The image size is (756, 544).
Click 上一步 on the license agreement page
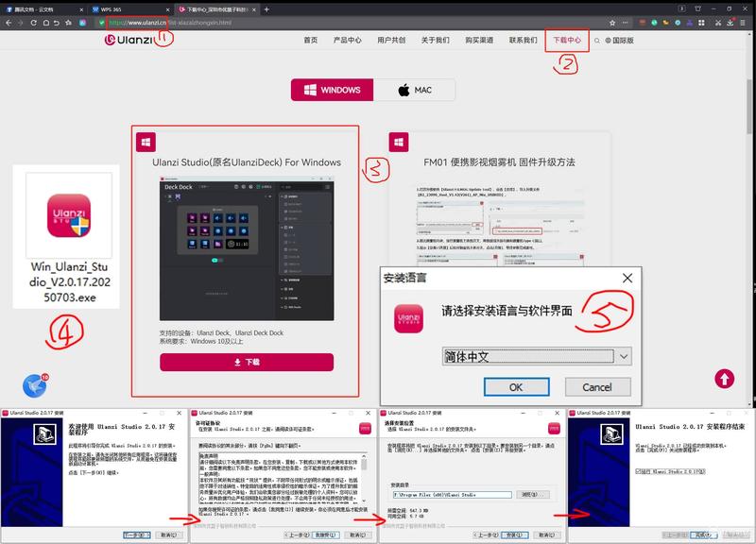(298, 535)
